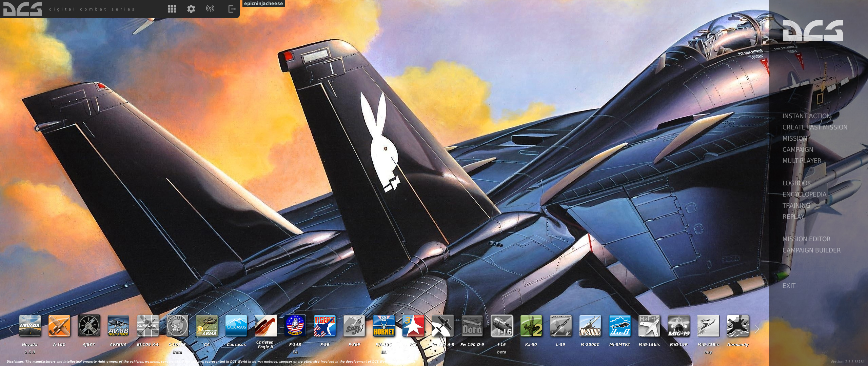Click the Exit button
This screenshot has height=366, width=868.
pyautogui.click(x=789, y=286)
